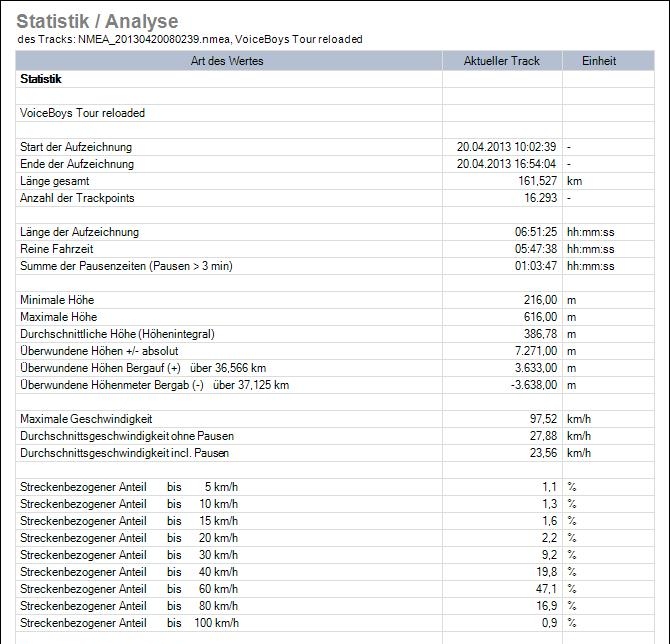670x644 pixels.
Task: Click the 'Art des Wertes' column header
Action: (229, 61)
